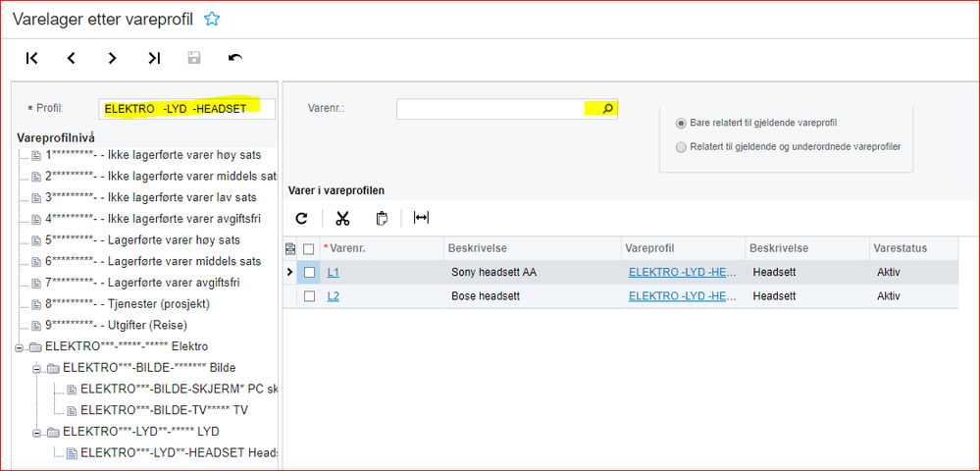Select 'Lagerførte varer høy sats' node
This screenshot has width=980, height=471.
[x=143, y=239]
